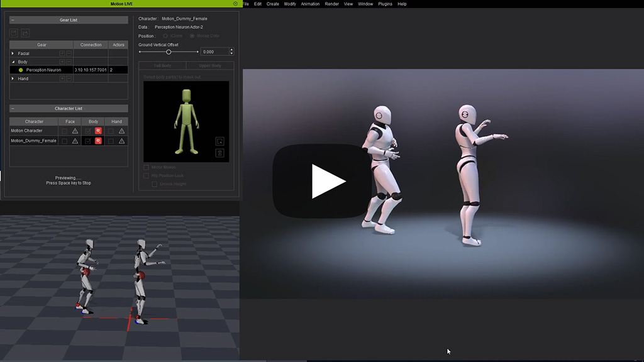Image resolution: width=644 pixels, height=362 pixels.
Task: Enable the Hip Position Lock checkbox
Action: pos(147,175)
